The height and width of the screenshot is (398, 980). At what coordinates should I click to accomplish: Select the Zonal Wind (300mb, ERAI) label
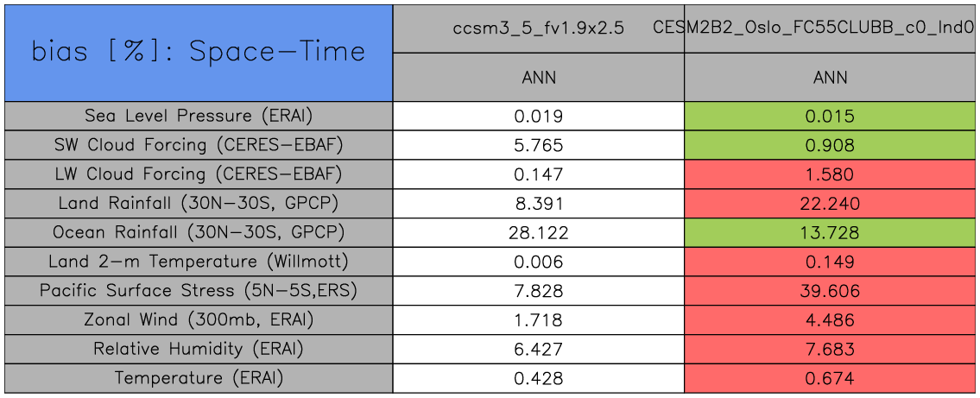[x=199, y=320]
